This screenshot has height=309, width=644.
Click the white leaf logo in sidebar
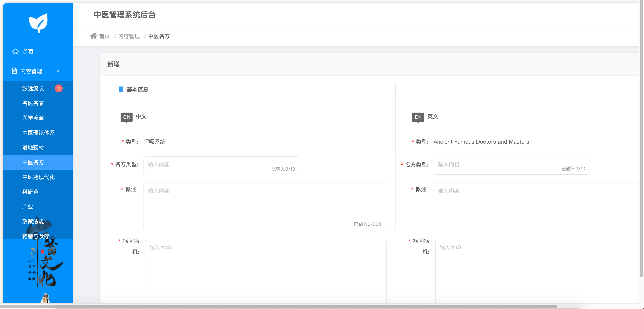(38, 23)
